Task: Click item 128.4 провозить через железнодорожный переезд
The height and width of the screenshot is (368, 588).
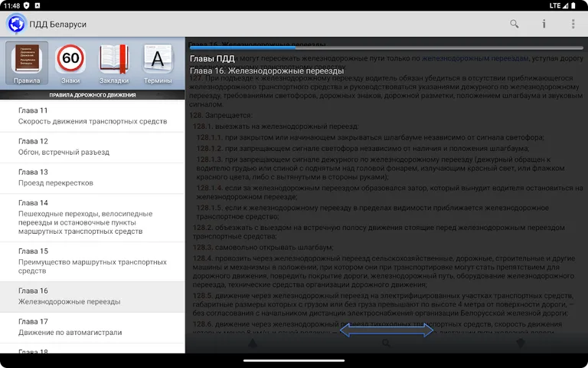Action: pyautogui.click(x=384, y=271)
